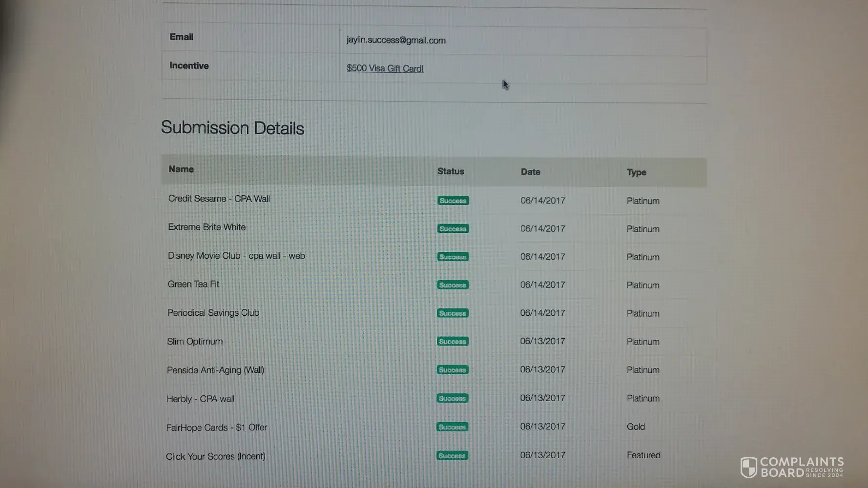Select the Herbly - CPA wall row name
868x488 pixels.
200,399
